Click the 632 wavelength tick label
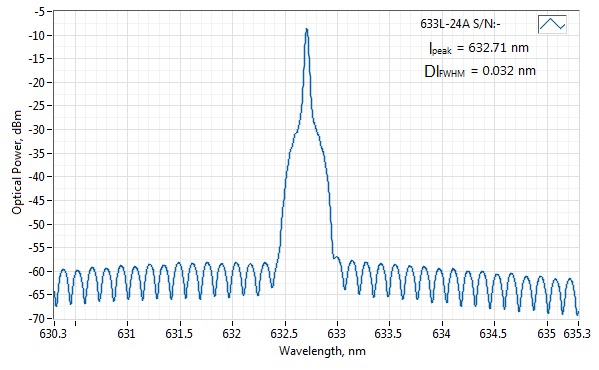 click(232, 334)
